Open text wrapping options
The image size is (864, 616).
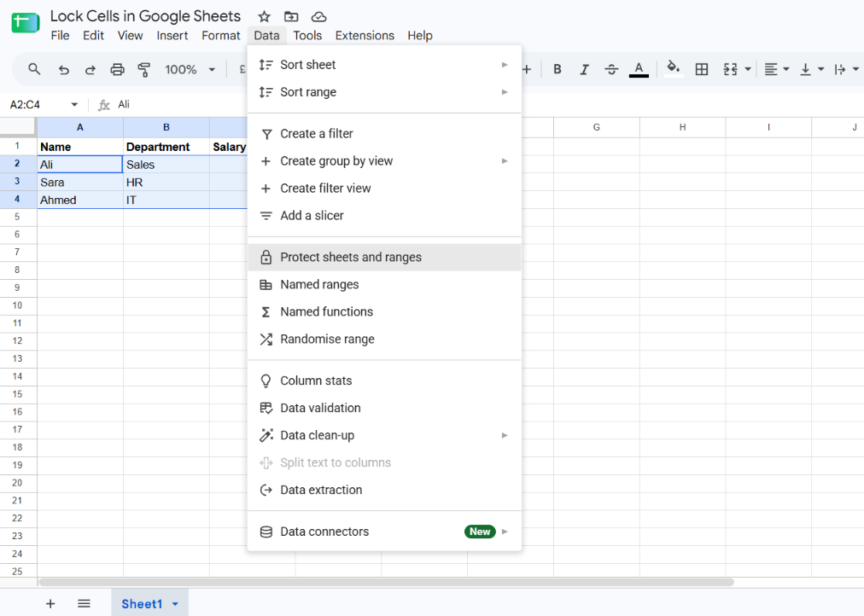[846, 69]
